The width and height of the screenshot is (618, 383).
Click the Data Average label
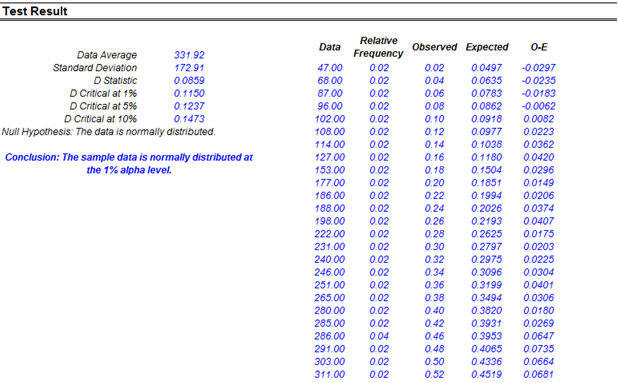[x=107, y=55]
